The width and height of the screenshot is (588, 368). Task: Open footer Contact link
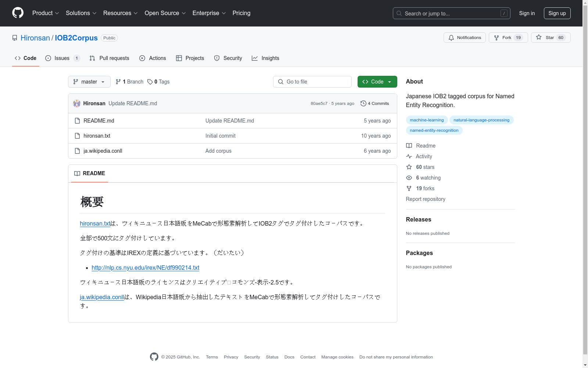[x=308, y=357]
